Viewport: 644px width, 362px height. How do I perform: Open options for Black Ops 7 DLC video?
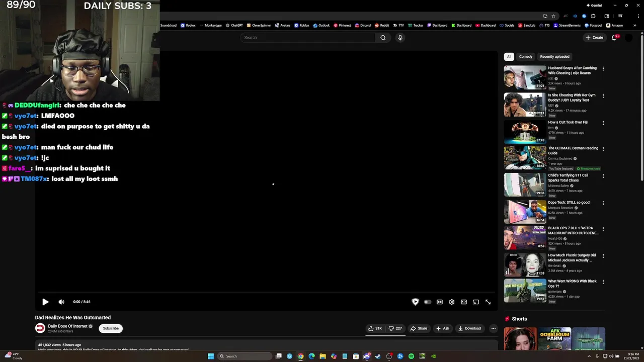[x=603, y=229]
